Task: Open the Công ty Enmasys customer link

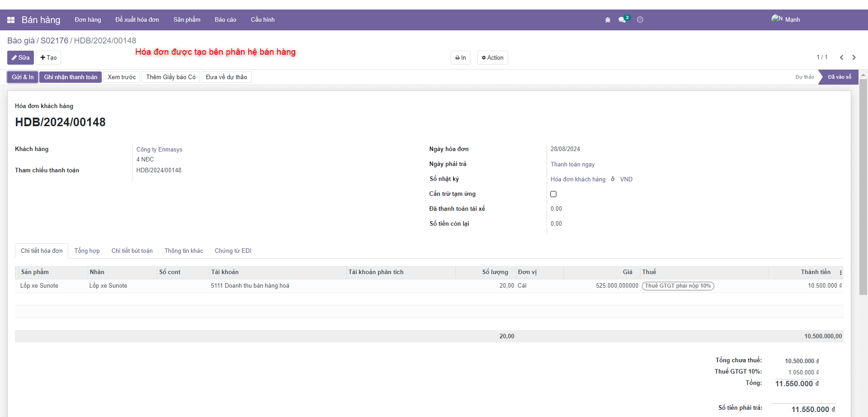Action: (x=159, y=150)
